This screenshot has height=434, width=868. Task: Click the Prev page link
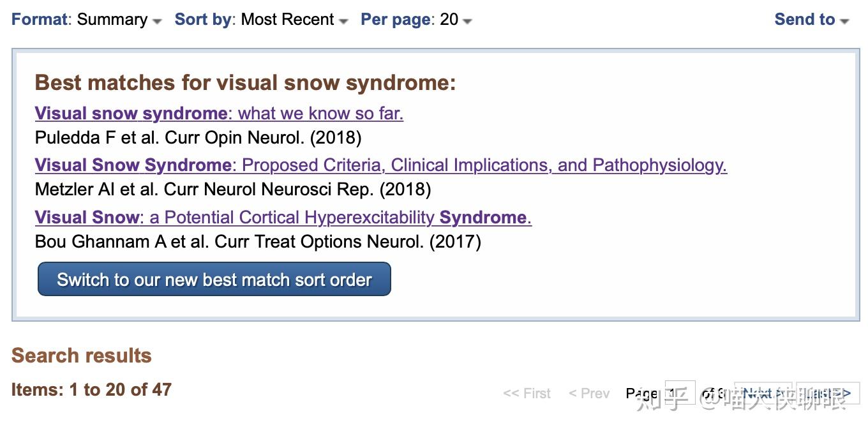click(x=589, y=393)
